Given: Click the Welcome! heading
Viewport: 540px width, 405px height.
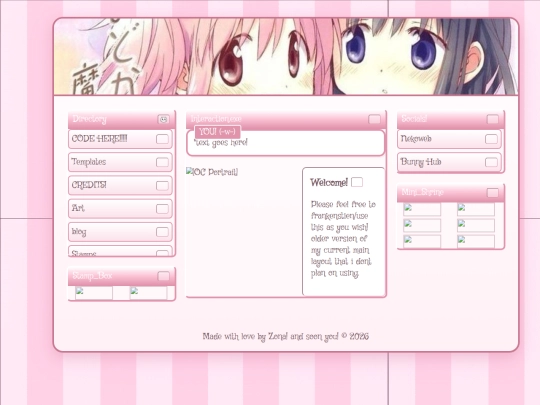Looking at the screenshot, I should [x=329, y=183].
